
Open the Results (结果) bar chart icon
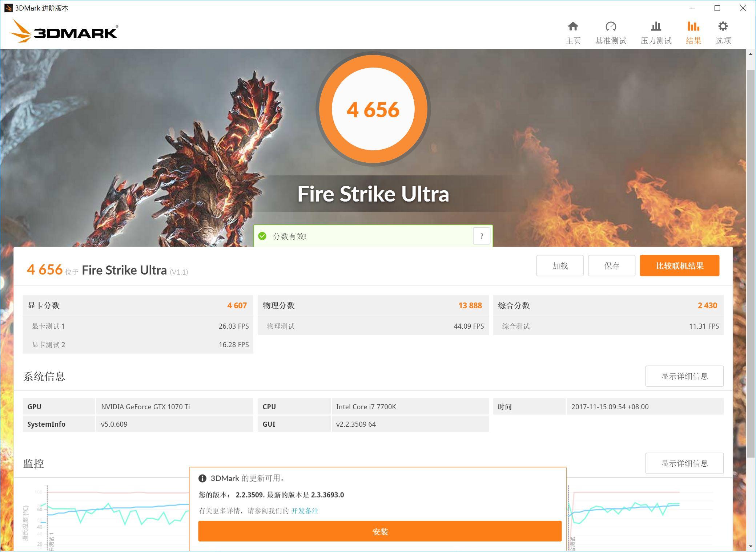coord(693,27)
